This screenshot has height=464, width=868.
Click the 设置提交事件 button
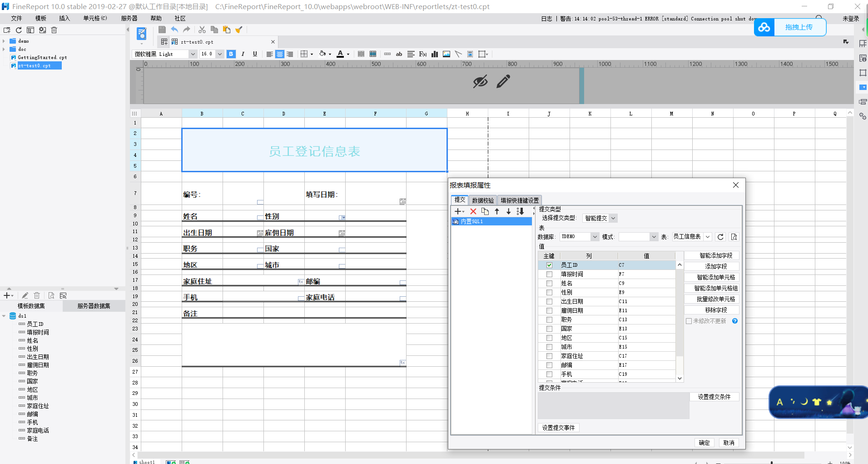559,428
